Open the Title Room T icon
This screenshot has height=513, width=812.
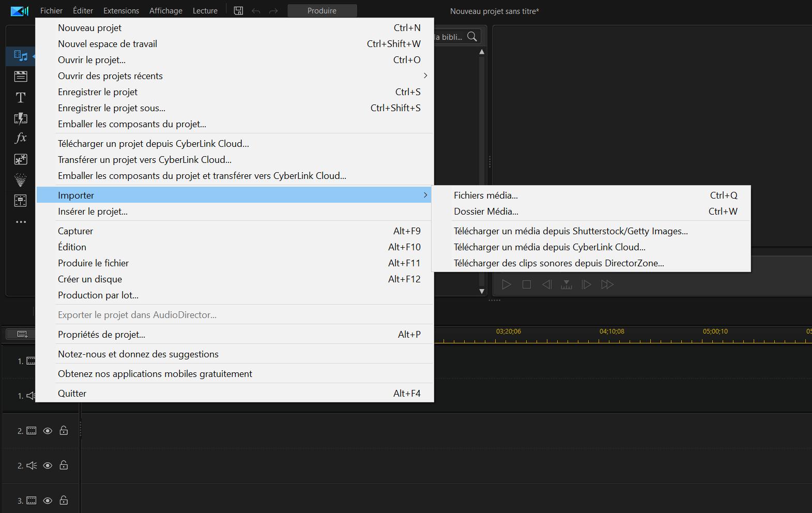click(x=21, y=97)
